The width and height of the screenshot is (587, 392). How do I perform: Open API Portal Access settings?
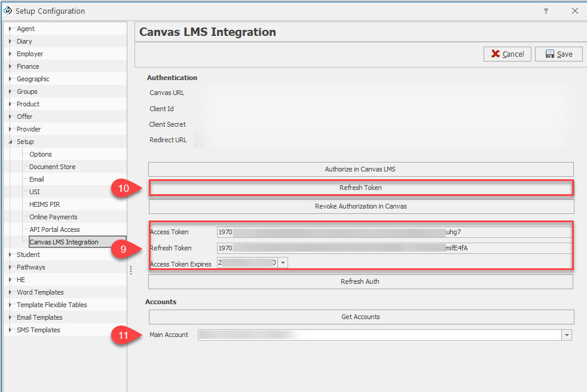pos(54,229)
